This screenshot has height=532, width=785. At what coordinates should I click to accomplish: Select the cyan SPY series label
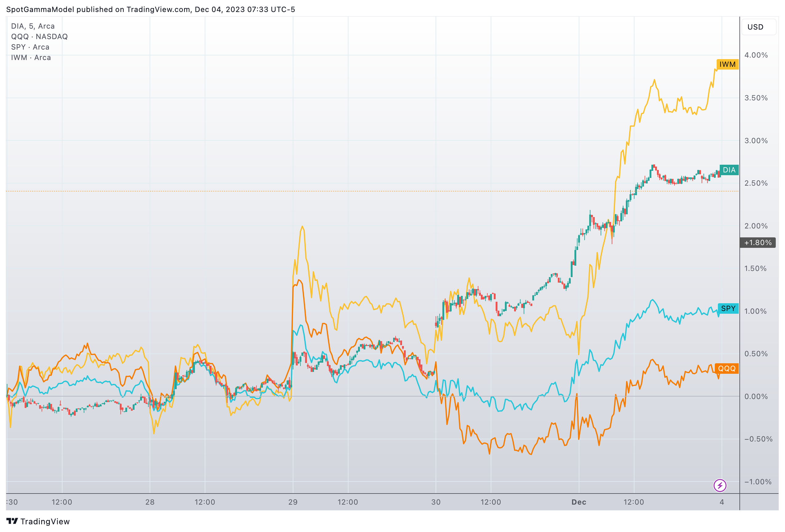[728, 308]
